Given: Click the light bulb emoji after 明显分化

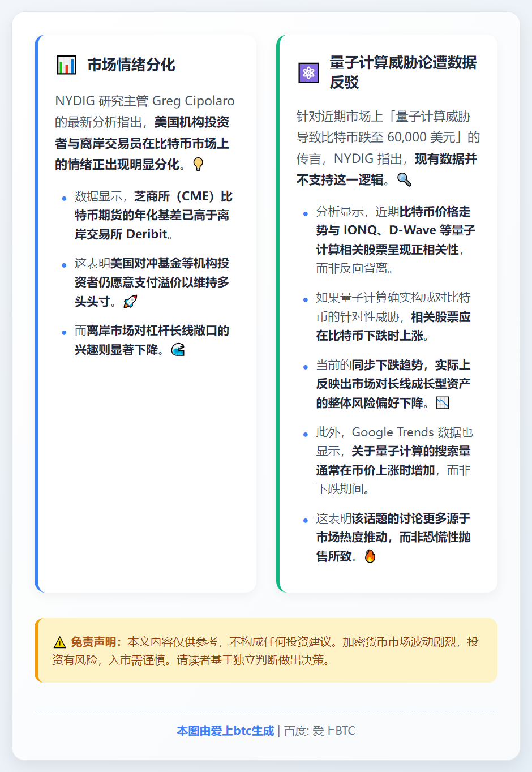Looking at the screenshot, I should click(x=198, y=164).
